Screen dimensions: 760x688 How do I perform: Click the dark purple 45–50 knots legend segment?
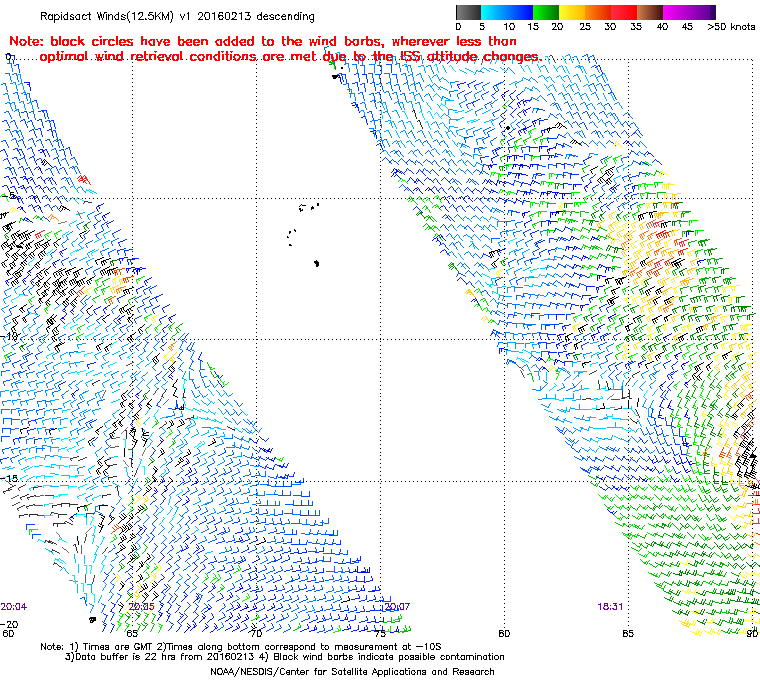(702, 12)
